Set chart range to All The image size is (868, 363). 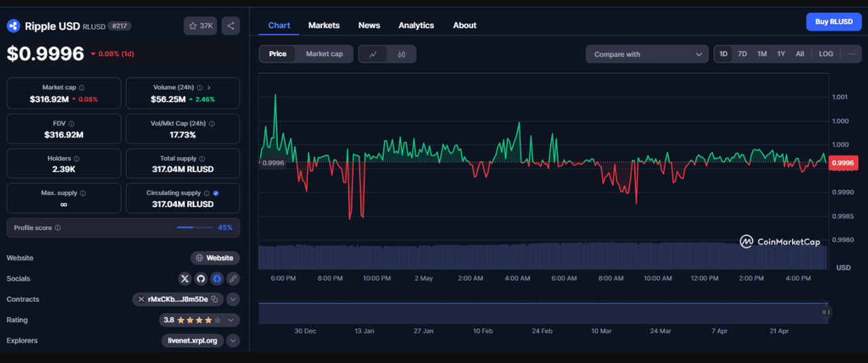coord(800,54)
